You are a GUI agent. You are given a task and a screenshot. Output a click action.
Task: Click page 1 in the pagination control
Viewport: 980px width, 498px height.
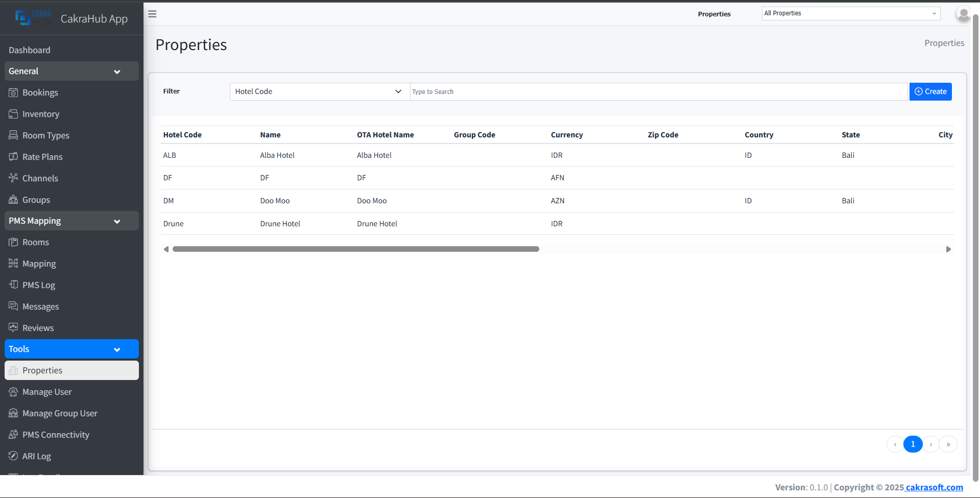pos(913,444)
